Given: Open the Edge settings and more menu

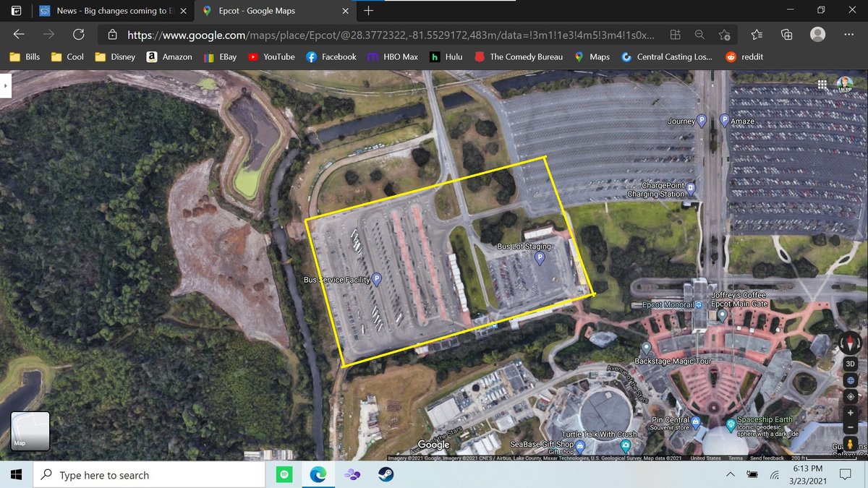Looking at the screenshot, I should pos(849,35).
